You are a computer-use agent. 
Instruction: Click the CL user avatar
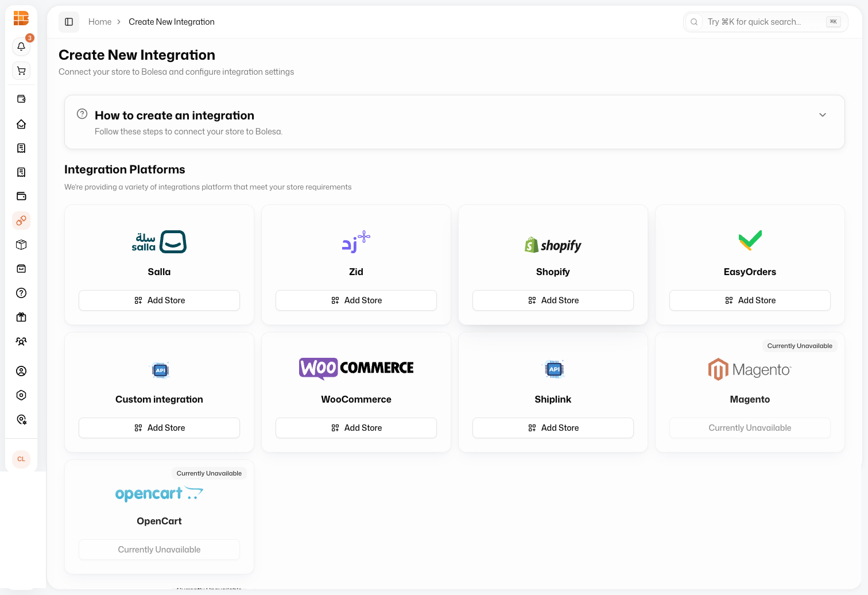point(21,459)
